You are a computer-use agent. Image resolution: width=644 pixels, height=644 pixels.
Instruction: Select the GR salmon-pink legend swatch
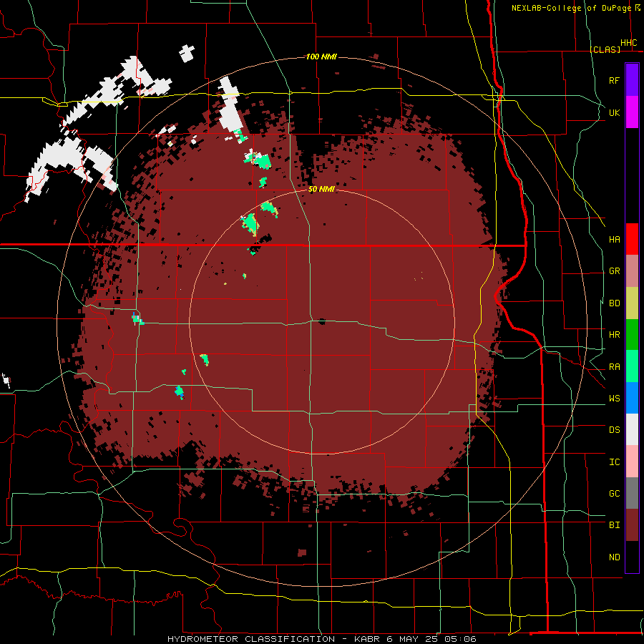pos(632,271)
